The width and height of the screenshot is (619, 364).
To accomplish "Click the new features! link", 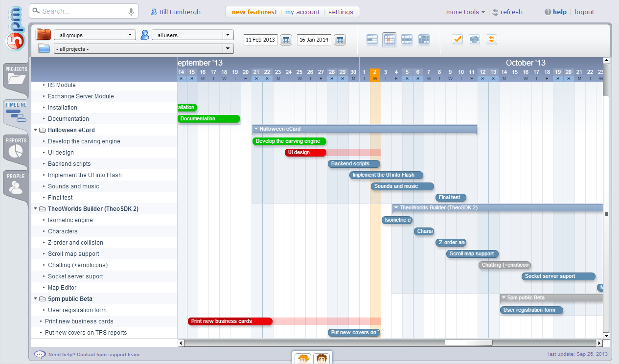I will point(254,12).
